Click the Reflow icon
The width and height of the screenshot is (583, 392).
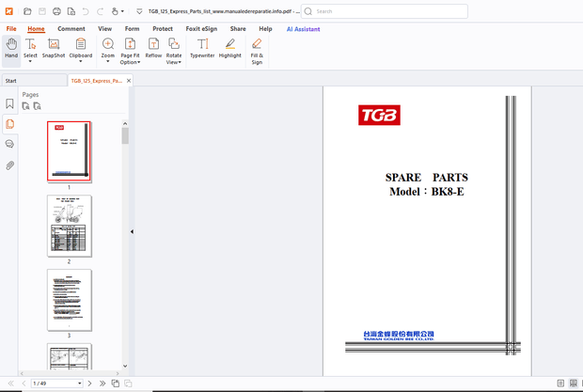153,49
